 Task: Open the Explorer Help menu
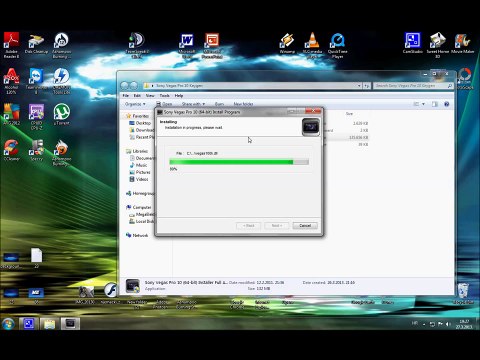[179, 96]
